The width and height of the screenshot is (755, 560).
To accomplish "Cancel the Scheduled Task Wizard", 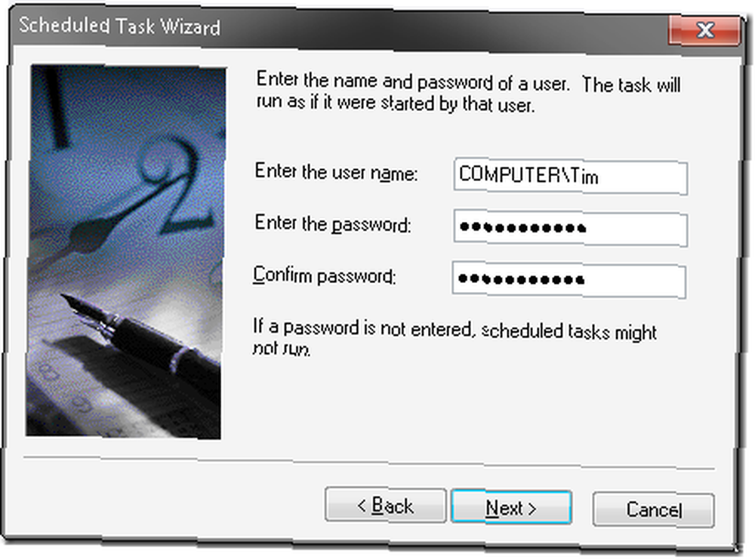I will [x=653, y=509].
